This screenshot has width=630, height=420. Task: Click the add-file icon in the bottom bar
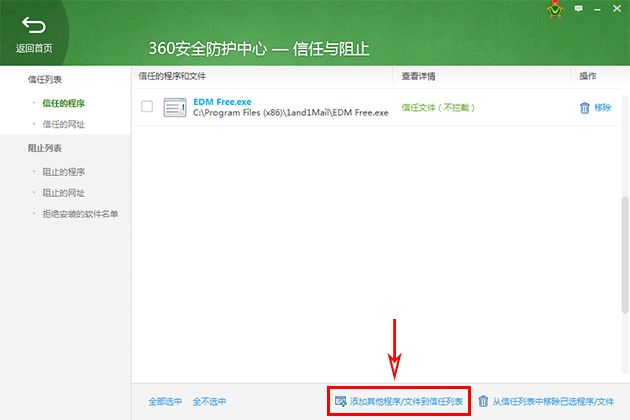point(341,401)
